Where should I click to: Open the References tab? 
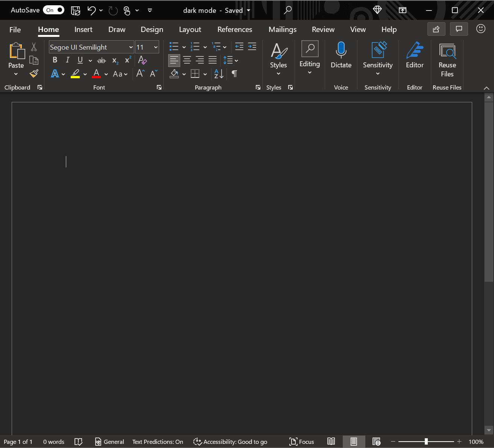click(x=235, y=29)
